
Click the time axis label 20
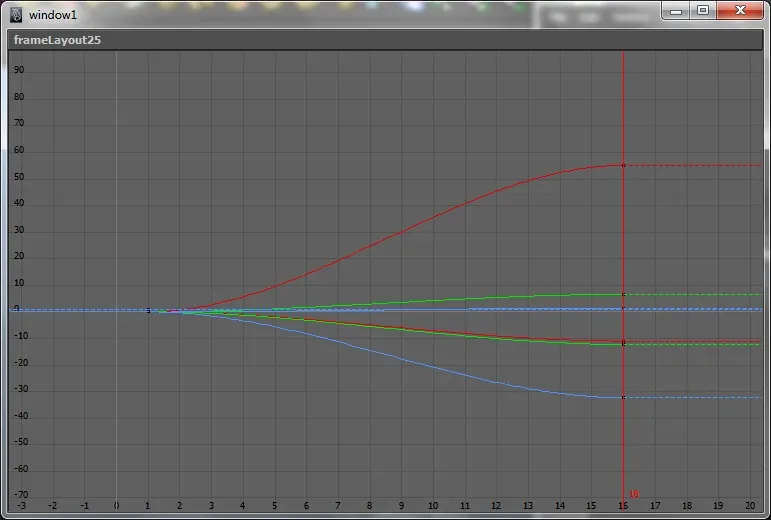(x=749, y=505)
